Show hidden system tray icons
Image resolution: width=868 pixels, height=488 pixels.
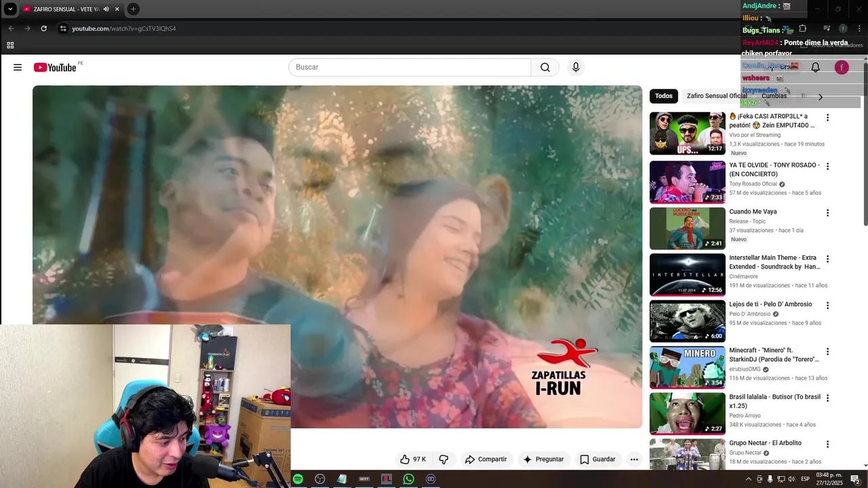[x=749, y=479]
